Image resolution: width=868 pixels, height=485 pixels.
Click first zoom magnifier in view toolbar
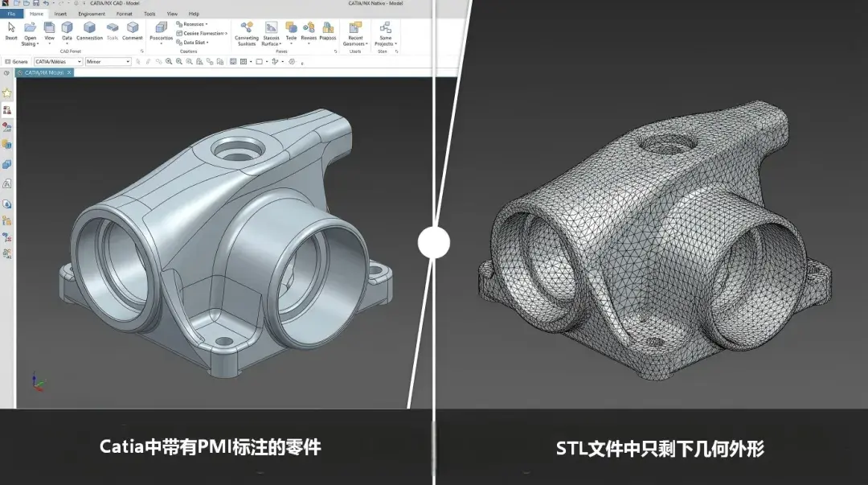pos(169,62)
